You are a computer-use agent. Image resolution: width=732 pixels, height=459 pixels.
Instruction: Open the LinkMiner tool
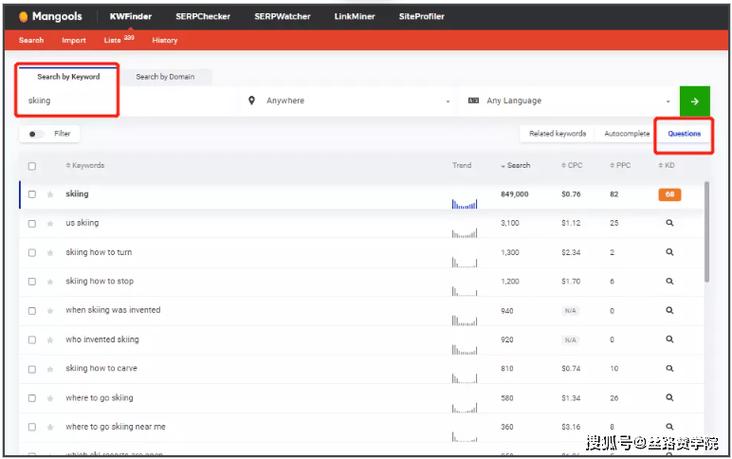coord(354,16)
